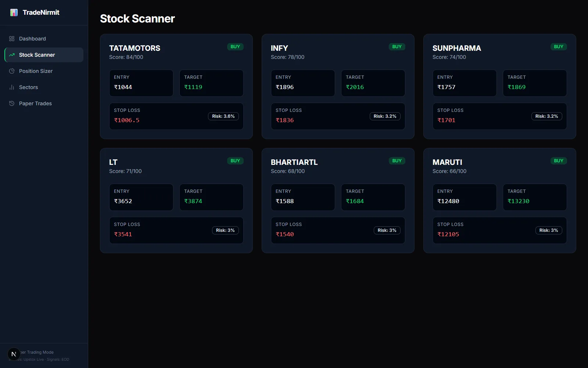Click BUY badge on BHARTIARTL card

(x=397, y=161)
